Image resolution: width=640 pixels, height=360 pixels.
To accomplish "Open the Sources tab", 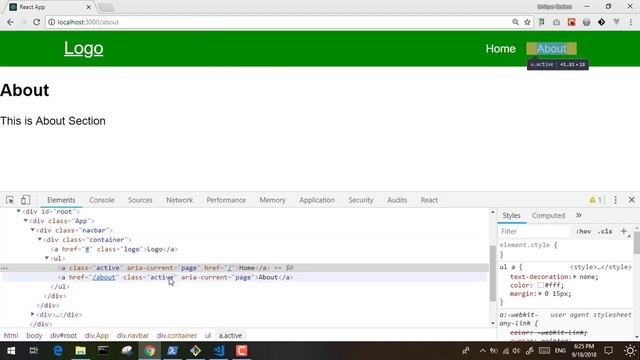I will point(140,200).
